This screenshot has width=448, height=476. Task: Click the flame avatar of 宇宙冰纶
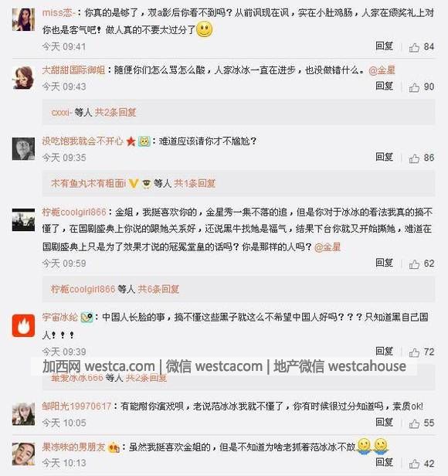point(23,326)
